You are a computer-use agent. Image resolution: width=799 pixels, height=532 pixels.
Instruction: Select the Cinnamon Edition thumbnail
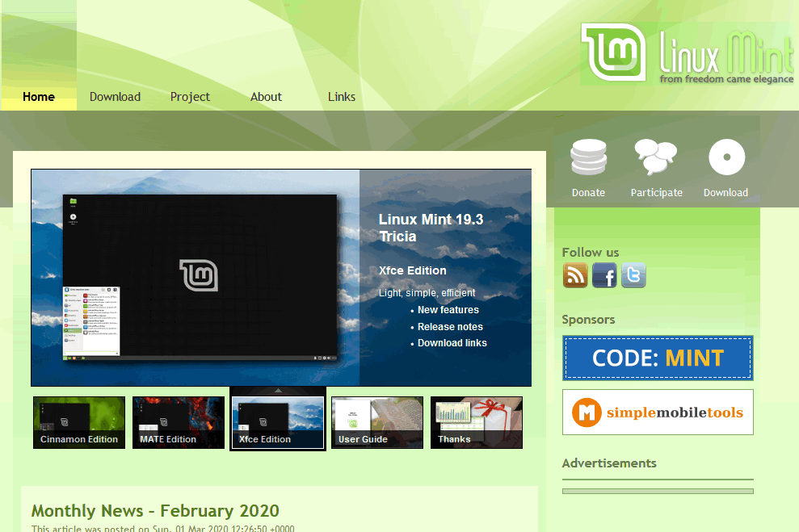click(x=79, y=422)
